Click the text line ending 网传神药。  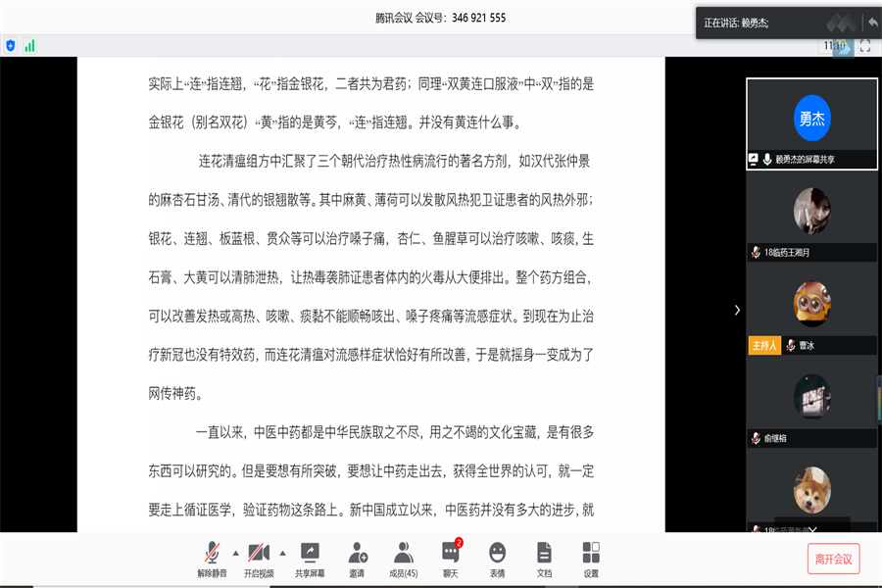(x=175, y=393)
